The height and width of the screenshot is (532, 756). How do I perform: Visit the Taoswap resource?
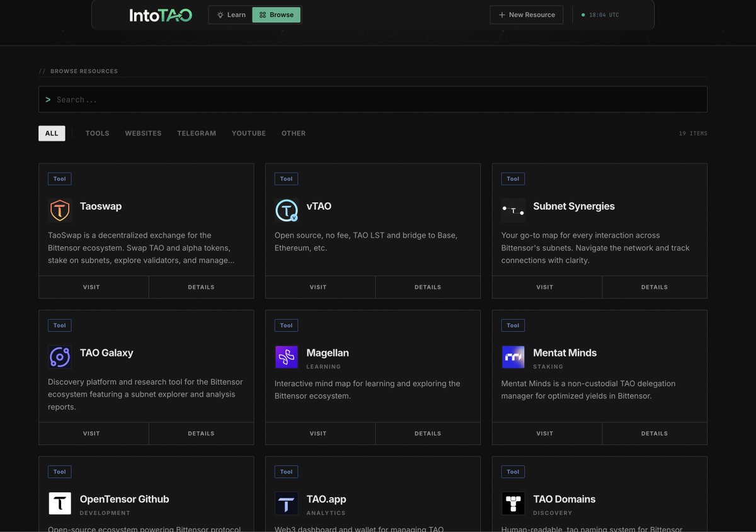tap(94, 287)
